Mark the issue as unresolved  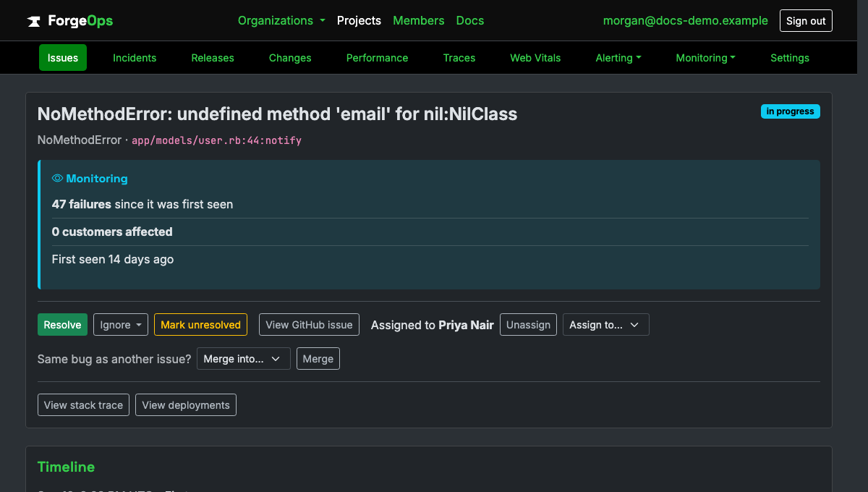(200, 325)
